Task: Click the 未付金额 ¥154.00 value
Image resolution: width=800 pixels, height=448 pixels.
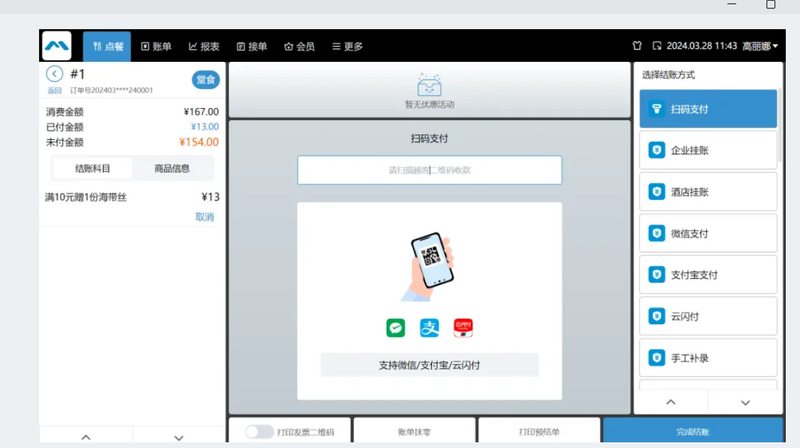Action: click(x=199, y=142)
